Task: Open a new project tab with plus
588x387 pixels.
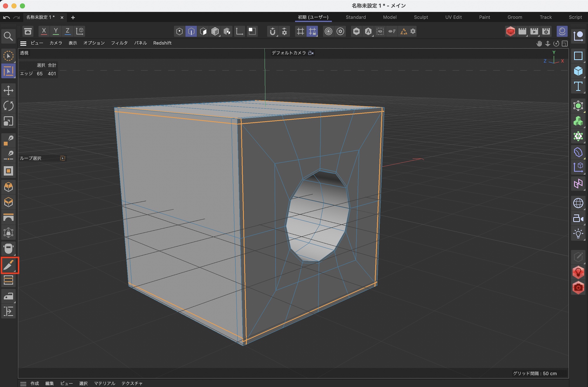Action: click(73, 17)
